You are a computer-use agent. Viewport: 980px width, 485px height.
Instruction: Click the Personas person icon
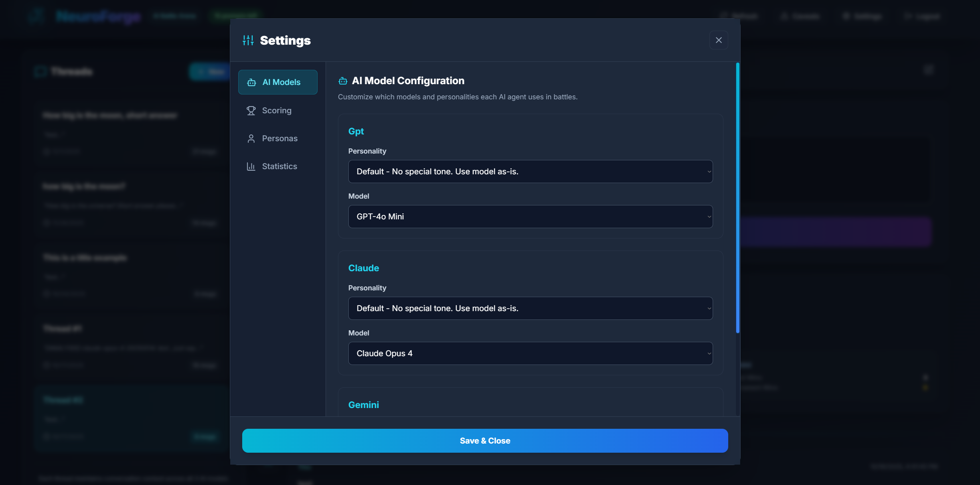(x=251, y=138)
